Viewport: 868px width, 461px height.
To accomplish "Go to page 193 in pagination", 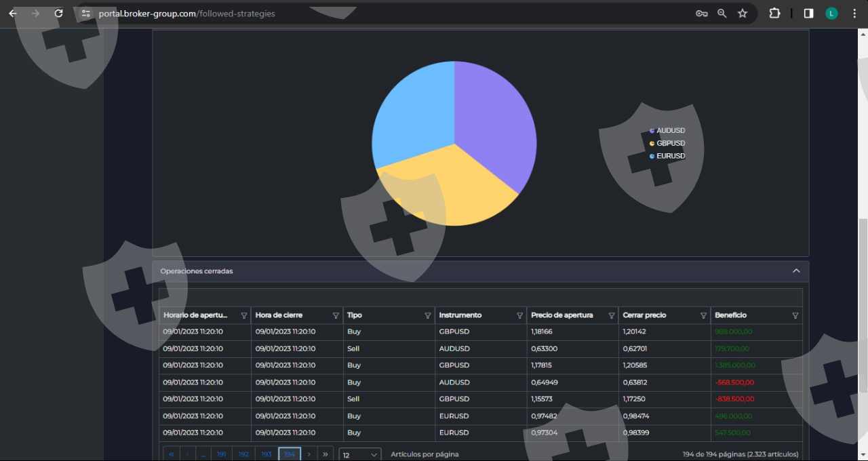I will tap(267, 454).
